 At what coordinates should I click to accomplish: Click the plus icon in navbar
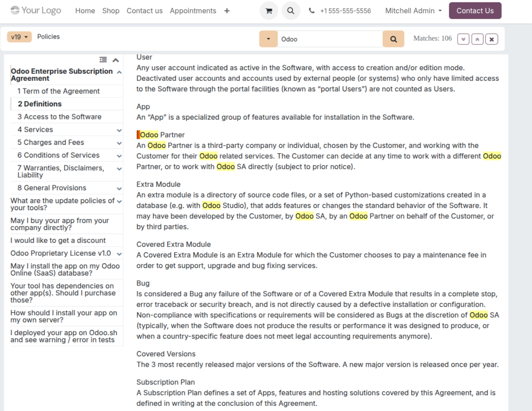coord(227,11)
